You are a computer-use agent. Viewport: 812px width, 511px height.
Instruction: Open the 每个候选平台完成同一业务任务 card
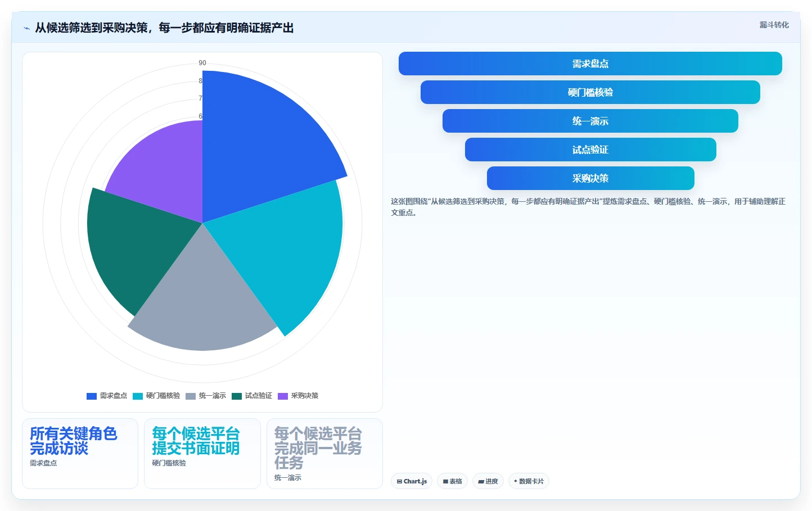coord(324,453)
